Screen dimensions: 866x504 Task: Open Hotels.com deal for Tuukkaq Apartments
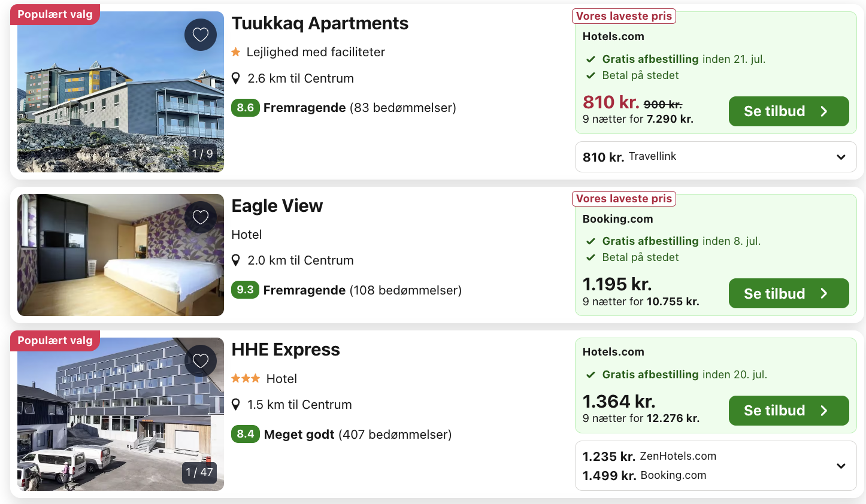(x=788, y=111)
